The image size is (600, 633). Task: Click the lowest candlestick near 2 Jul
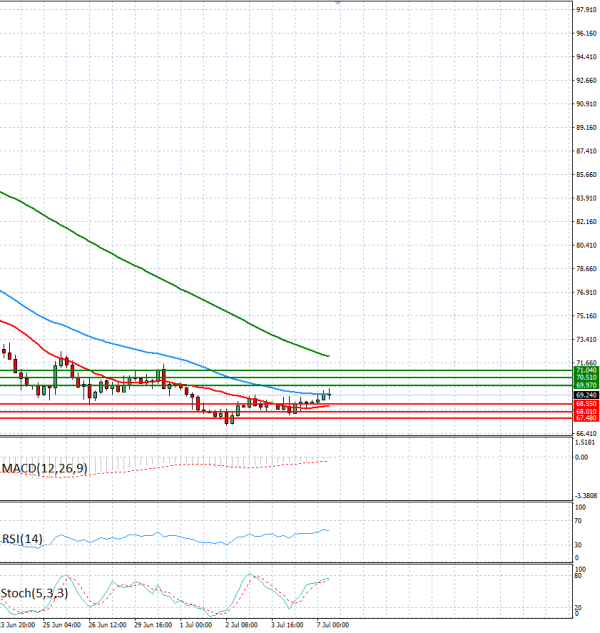tap(227, 417)
